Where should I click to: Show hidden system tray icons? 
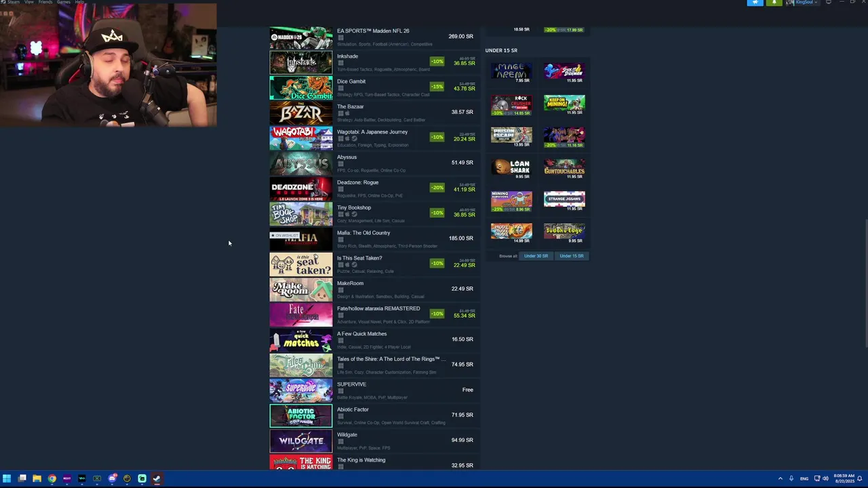pos(780,479)
